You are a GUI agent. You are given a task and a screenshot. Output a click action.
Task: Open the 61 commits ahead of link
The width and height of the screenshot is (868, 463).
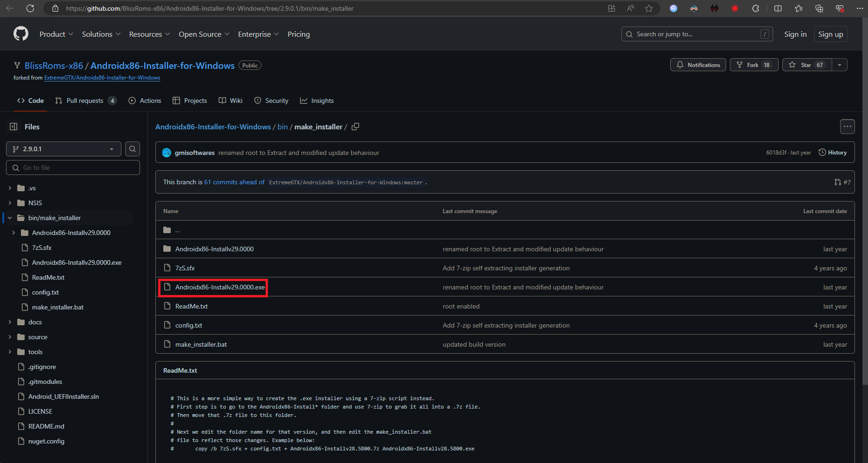(x=234, y=182)
